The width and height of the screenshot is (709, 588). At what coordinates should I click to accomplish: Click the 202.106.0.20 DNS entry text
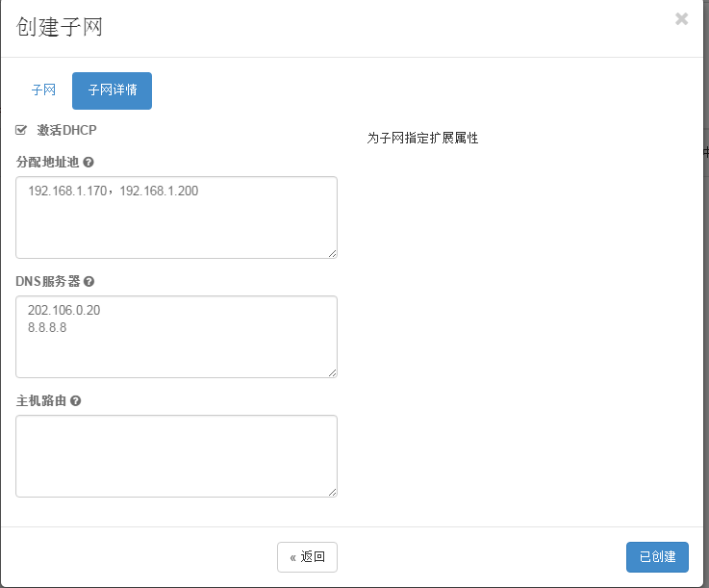(63, 310)
